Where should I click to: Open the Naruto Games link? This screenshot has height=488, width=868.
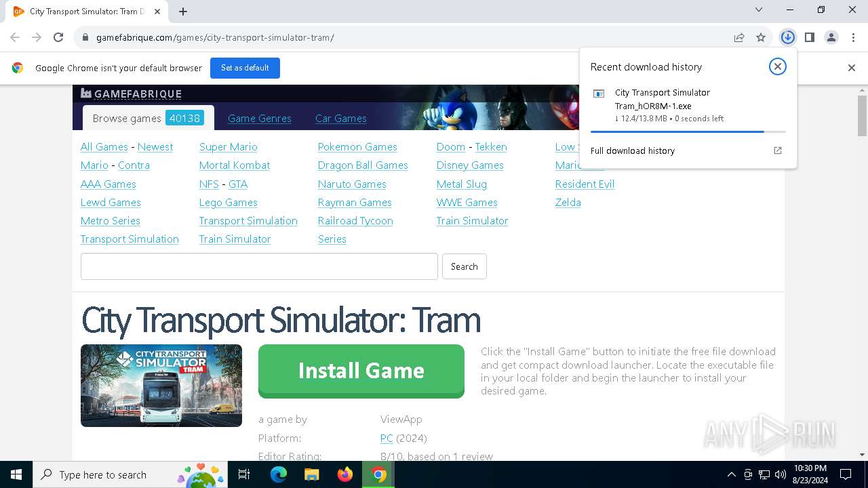pyautogui.click(x=352, y=184)
